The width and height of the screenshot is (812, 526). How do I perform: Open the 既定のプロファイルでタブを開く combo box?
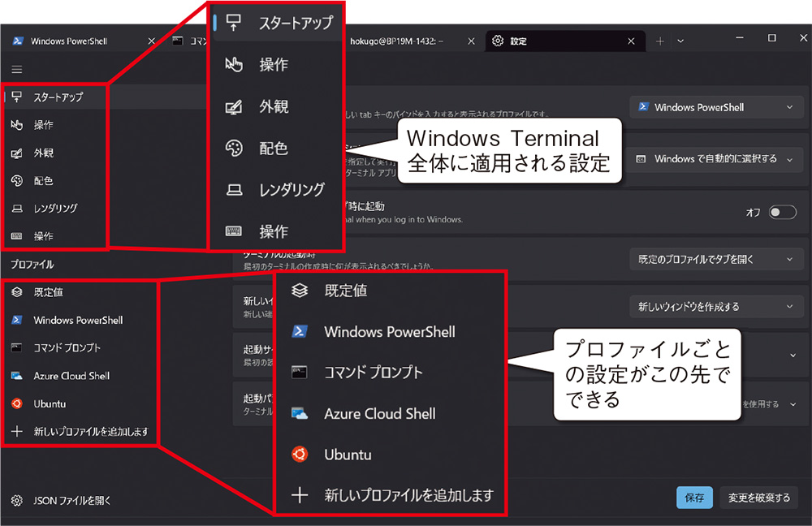point(716,259)
